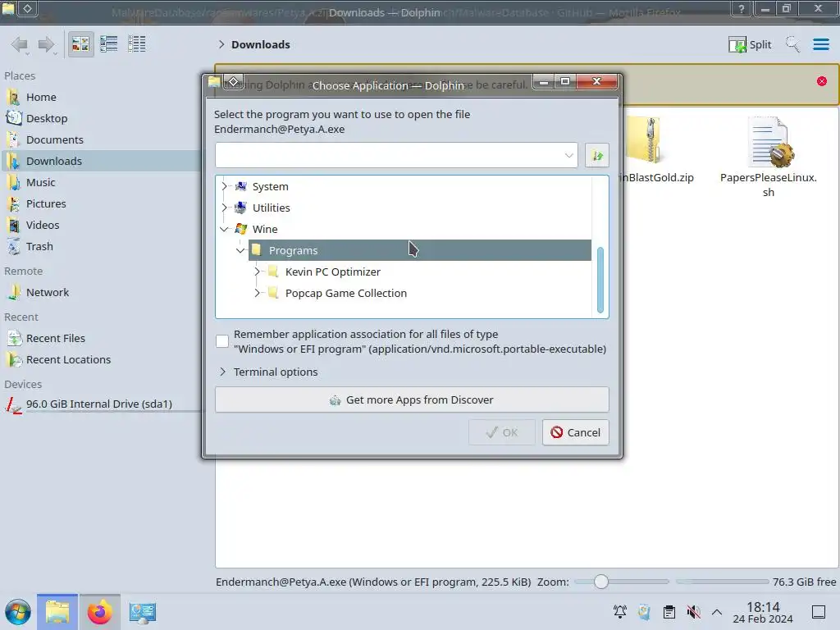Select Kevin PC Optimizer entry
Viewport: 840px width, 630px height.
click(333, 272)
